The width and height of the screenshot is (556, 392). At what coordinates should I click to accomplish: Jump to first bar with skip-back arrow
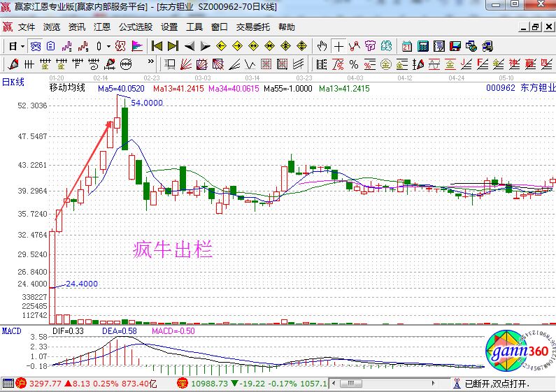click(157, 46)
